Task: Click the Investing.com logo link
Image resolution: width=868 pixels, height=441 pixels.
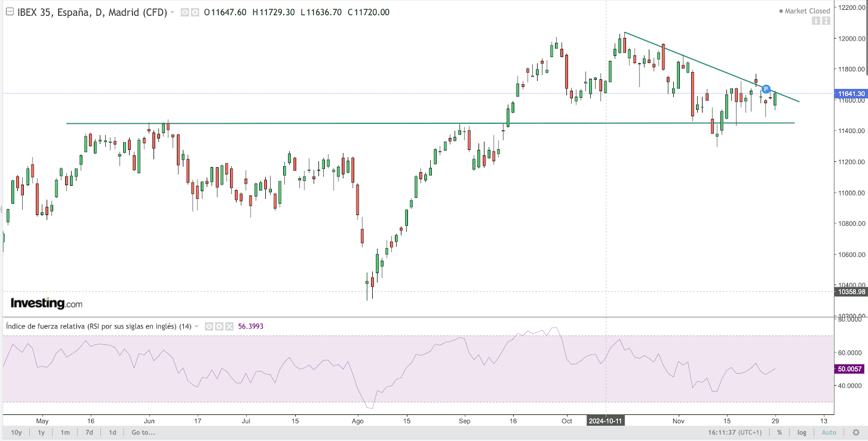Action: pyautogui.click(x=47, y=303)
